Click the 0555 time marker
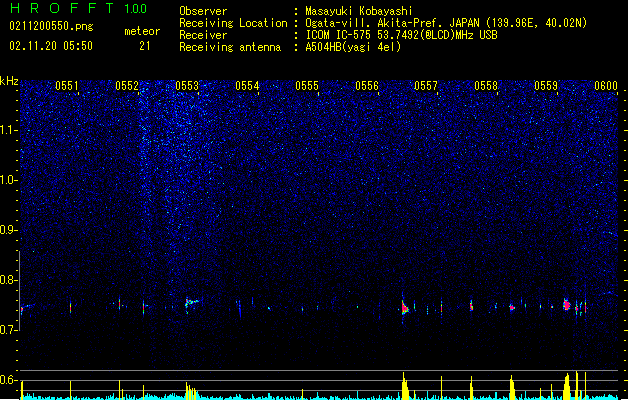This screenshot has height=400, width=629. 307,86
